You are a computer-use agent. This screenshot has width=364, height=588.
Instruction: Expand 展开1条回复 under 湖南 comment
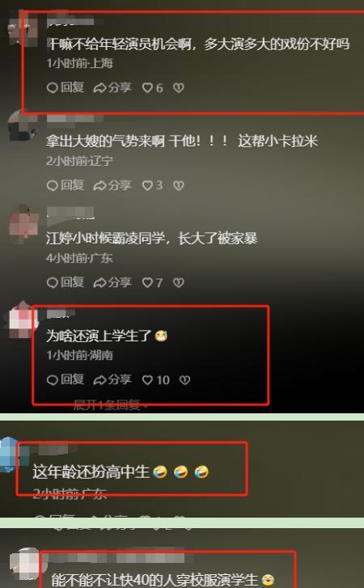pos(110,405)
